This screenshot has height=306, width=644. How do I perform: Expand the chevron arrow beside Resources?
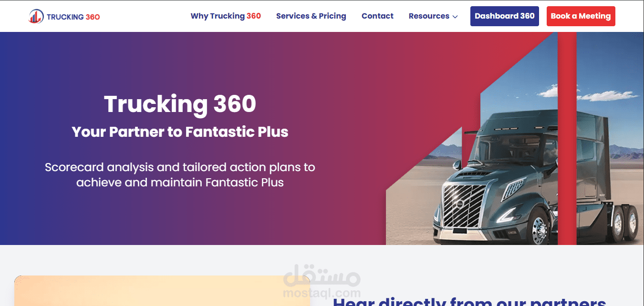point(455,17)
